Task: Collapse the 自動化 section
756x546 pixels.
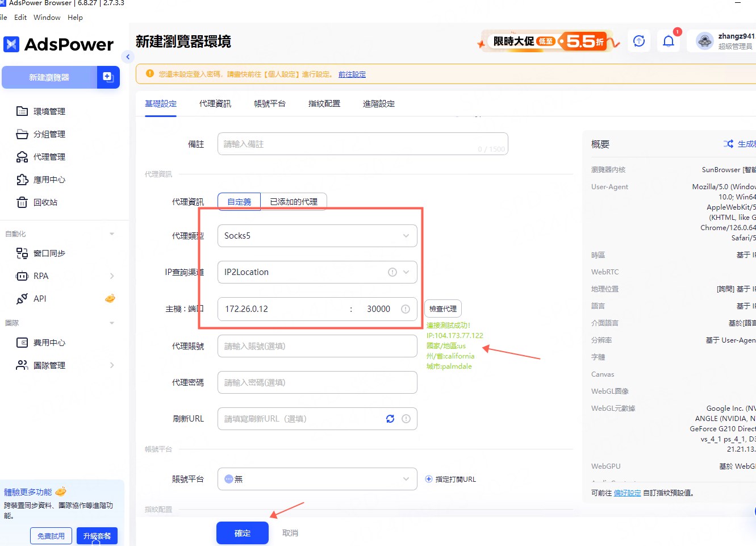Action: [x=112, y=234]
